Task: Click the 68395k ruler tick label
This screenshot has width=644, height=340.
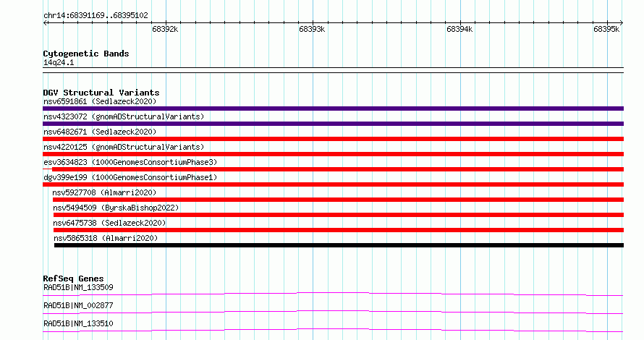Action: [x=606, y=29]
